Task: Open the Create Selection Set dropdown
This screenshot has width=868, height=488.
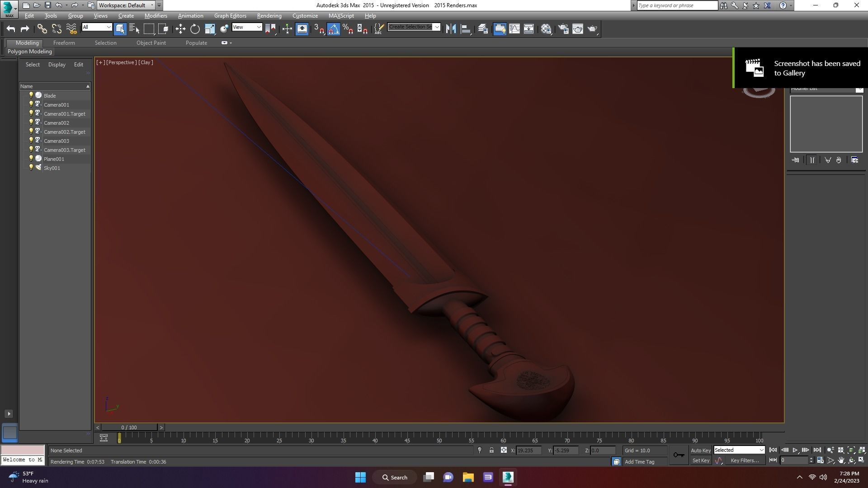Action: click(414, 27)
